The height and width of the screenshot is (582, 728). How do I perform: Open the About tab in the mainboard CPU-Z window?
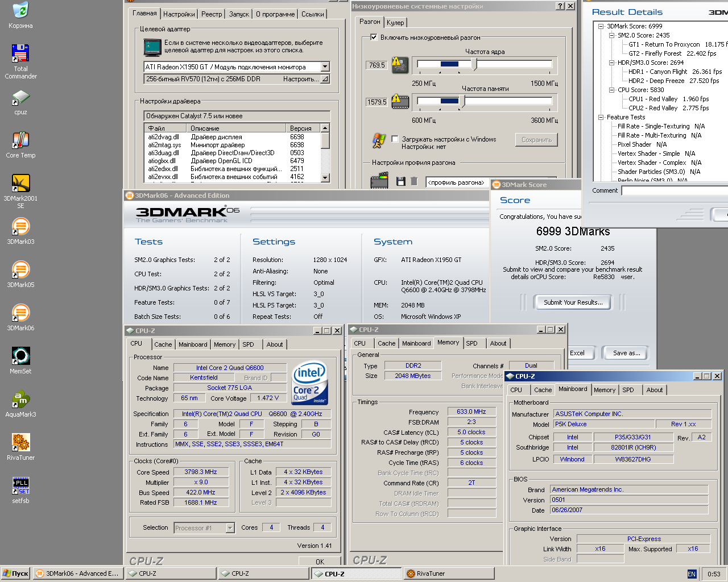tap(654, 390)
